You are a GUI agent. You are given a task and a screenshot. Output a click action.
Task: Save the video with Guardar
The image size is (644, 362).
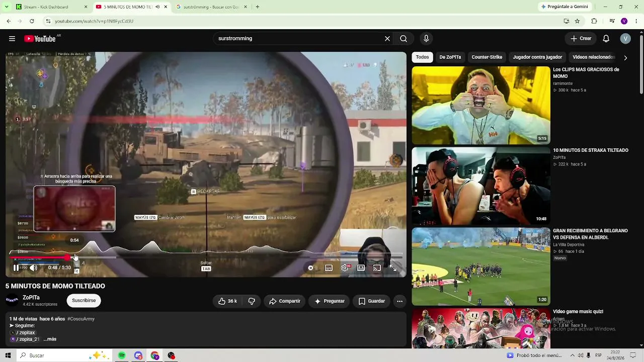click(372, 301)
